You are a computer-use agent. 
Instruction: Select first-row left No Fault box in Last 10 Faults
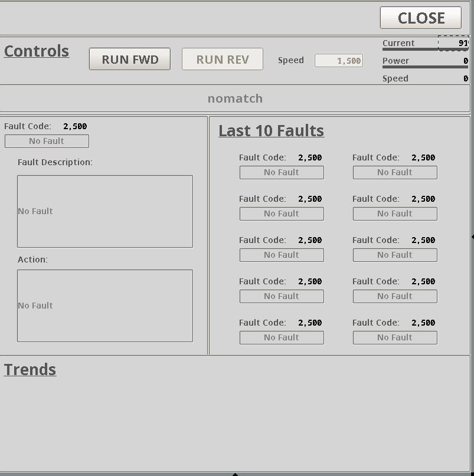(x=282, y=172)
